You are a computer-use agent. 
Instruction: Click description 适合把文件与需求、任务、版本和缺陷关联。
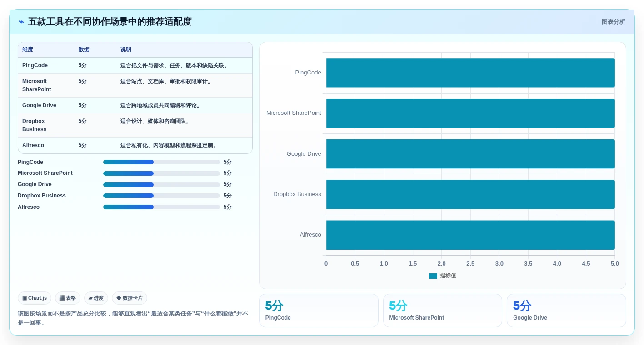175,65
